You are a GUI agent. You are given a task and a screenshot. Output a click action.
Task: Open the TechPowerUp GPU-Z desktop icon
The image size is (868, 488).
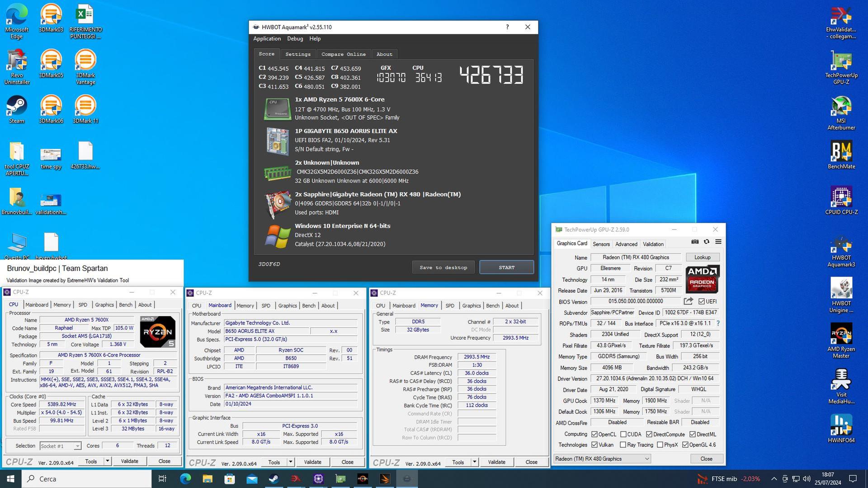coord(841,67)
